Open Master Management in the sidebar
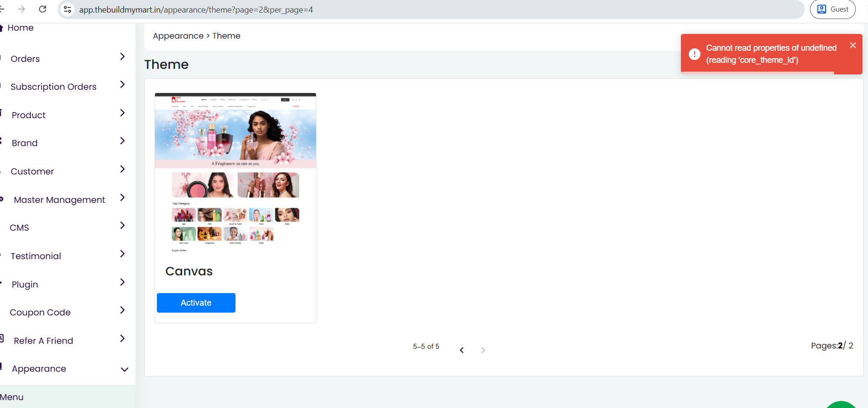868x408 pixels. coord(60,200)
